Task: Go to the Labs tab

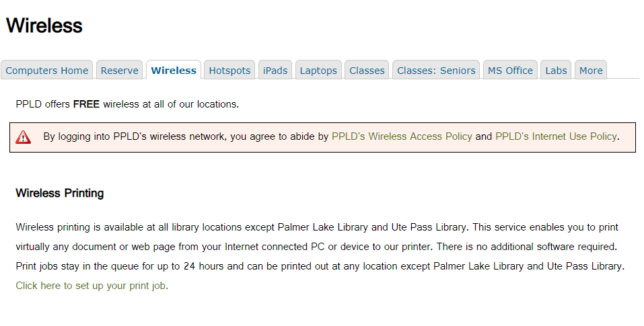Action: point(556,71)
